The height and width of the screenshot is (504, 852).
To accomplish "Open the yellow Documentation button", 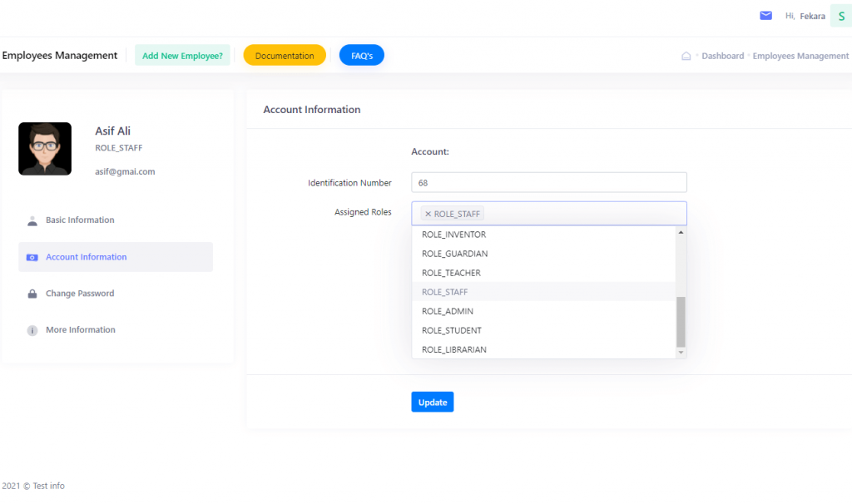I will click(x=285, y=56).
